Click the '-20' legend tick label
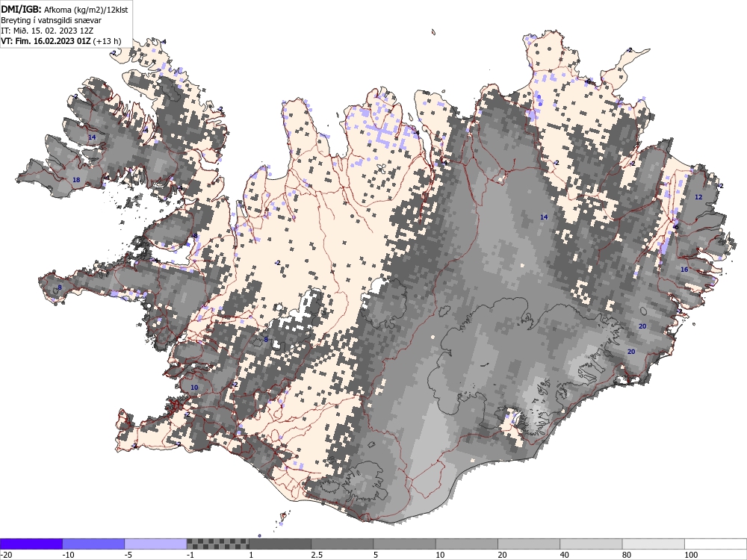 6,555
